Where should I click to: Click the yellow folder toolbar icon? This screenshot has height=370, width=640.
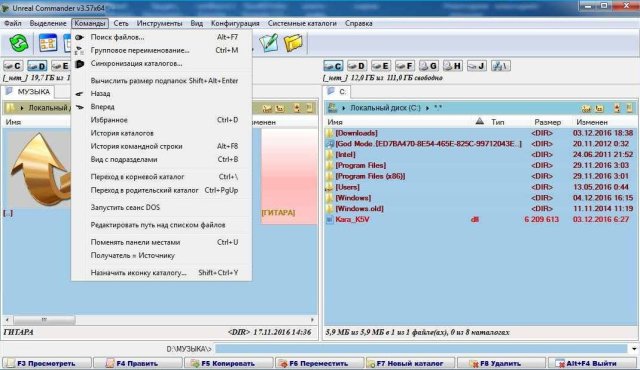(x=293, y=42)
